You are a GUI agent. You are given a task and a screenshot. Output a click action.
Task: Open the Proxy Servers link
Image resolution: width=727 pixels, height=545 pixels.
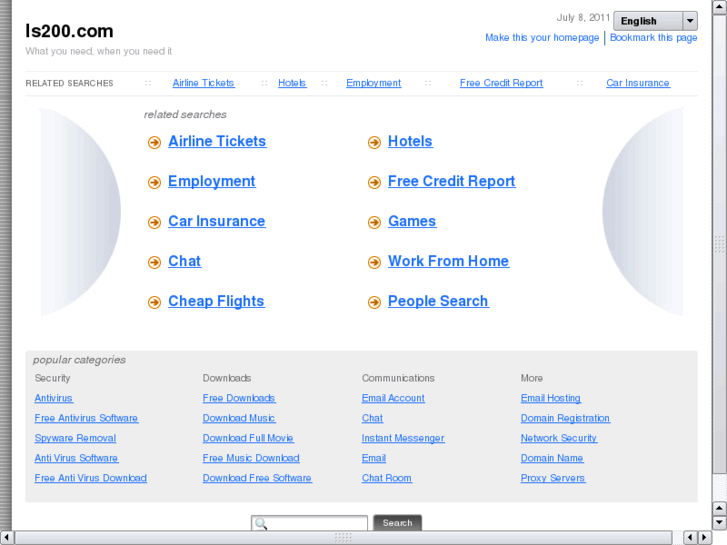553,478
